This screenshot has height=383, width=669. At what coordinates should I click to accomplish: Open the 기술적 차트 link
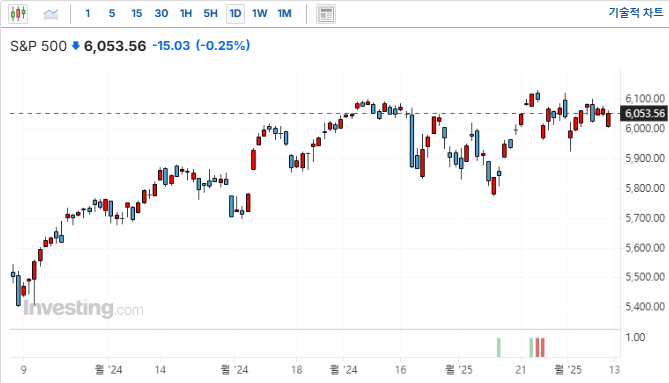[636, 13]
